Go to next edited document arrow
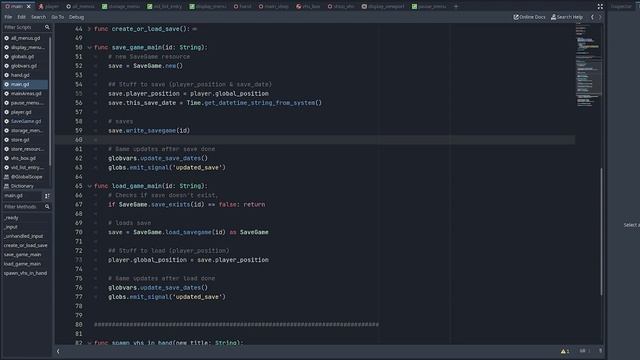The image size is (640, 360). tap(600, 17)
